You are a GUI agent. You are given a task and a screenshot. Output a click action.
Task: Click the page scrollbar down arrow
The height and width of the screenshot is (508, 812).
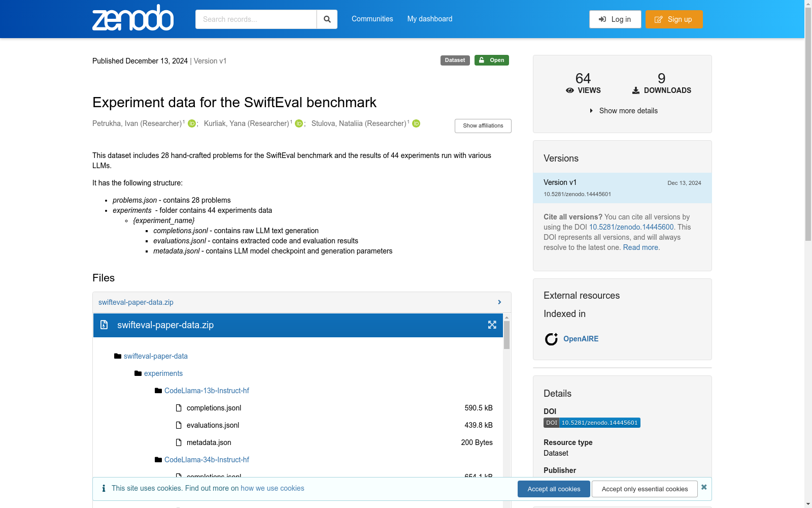[808, 504]
